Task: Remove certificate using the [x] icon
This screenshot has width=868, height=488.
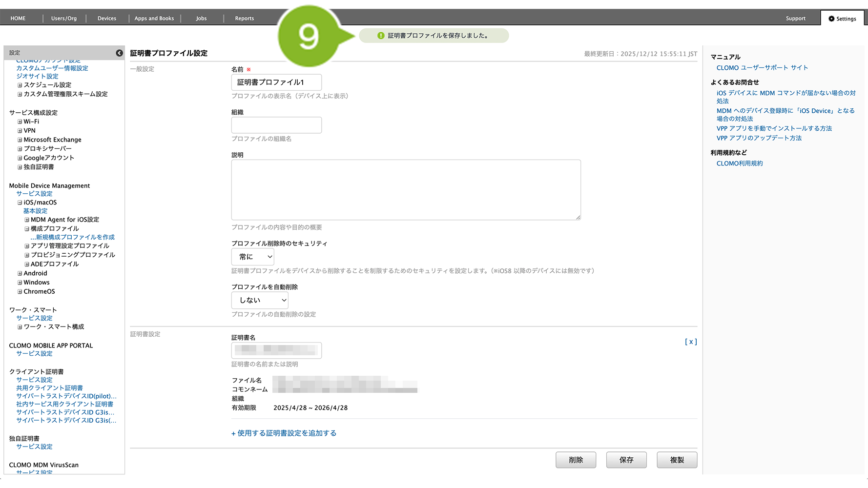Action: [x=690, y=342]
